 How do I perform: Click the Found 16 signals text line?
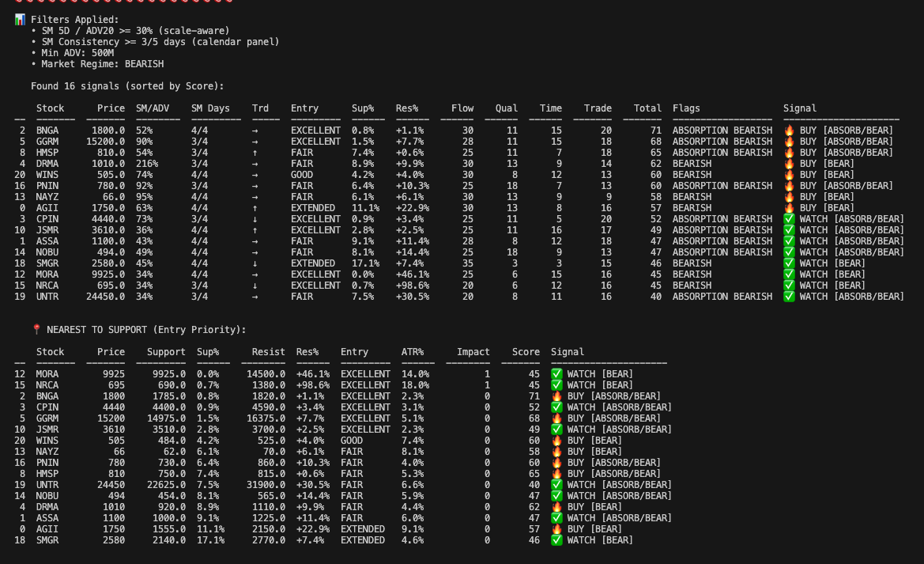[x=127, y=86]
